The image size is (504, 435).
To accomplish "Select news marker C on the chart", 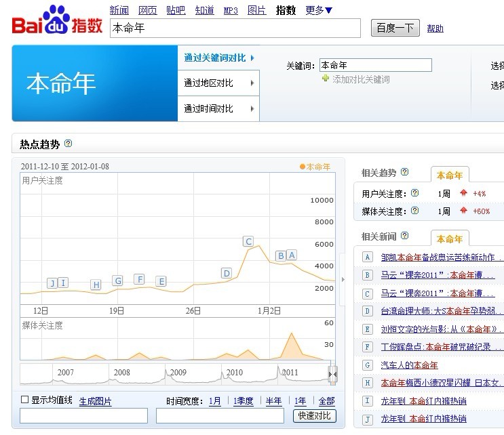I will click(x=248, y=241).
